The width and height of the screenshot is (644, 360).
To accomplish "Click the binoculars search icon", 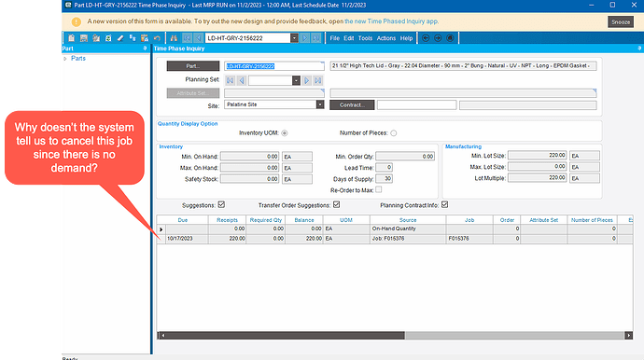I will point(174,38).
